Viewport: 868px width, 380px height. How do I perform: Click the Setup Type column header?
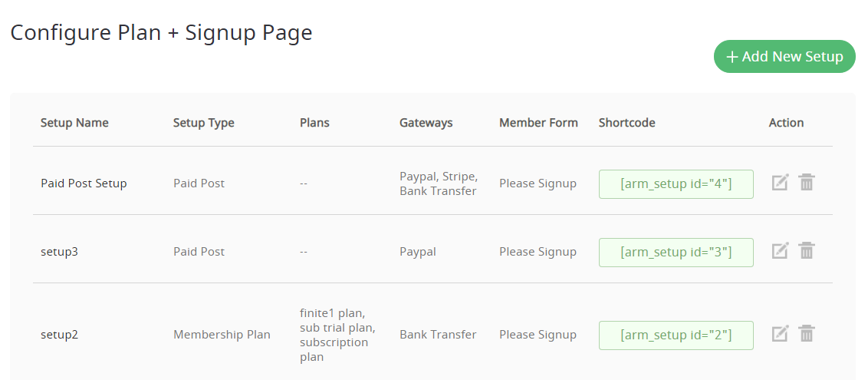click(204, 122)
